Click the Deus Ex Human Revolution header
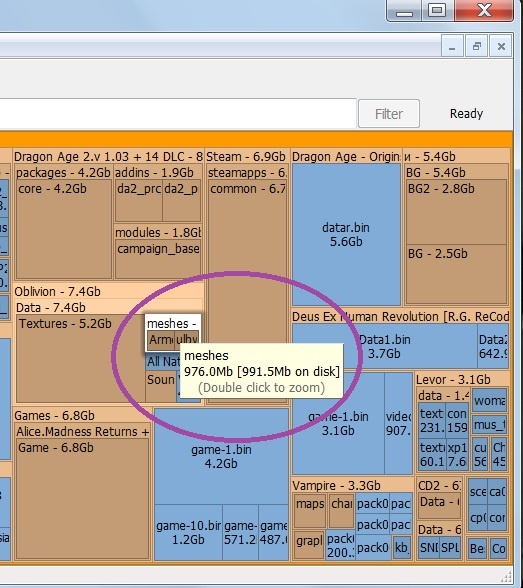Screen dimensions: 523x588 coord(400,316)
